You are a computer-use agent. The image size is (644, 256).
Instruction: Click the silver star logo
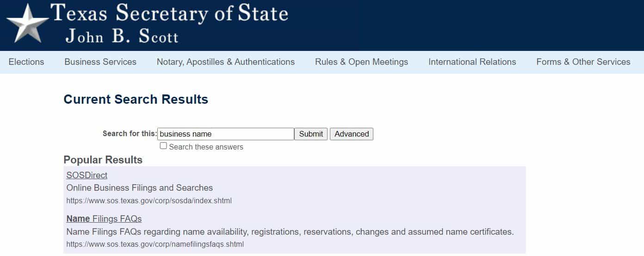[x=27, y=23]
